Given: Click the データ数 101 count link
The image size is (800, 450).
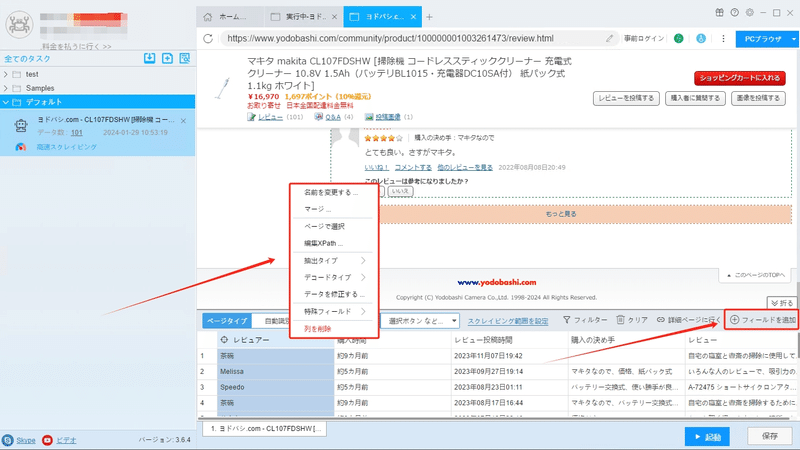Looking at the screenshot, I should tap(77, 133).
